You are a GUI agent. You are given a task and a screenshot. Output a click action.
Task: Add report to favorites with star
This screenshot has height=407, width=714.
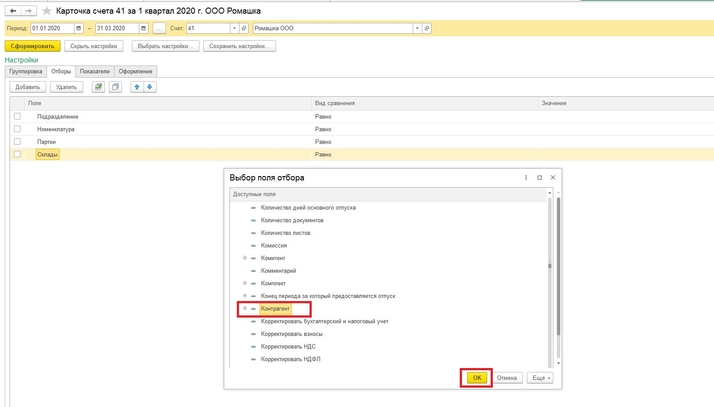(46, 11)
